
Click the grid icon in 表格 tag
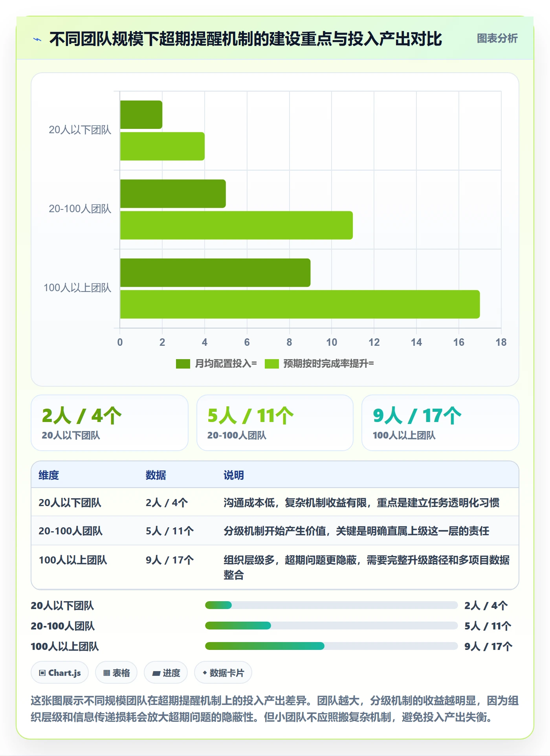coord(106,673)
